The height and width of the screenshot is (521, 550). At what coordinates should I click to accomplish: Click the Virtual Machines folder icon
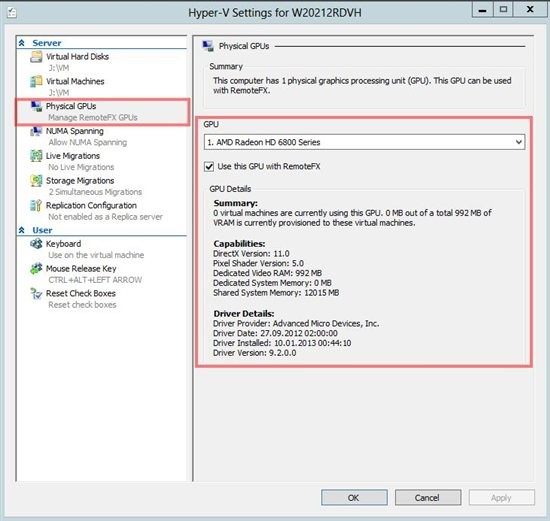(36, 81)
